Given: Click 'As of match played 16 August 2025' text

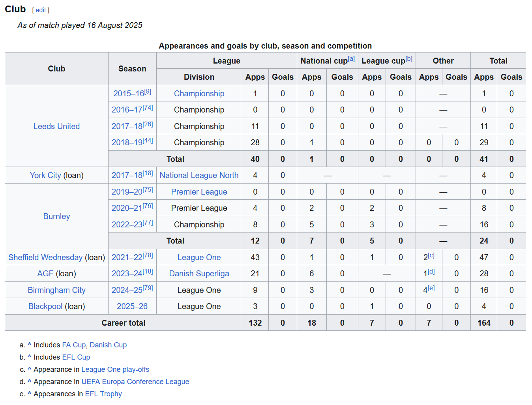Looking at the screenshot, I should tap(80, 25).
